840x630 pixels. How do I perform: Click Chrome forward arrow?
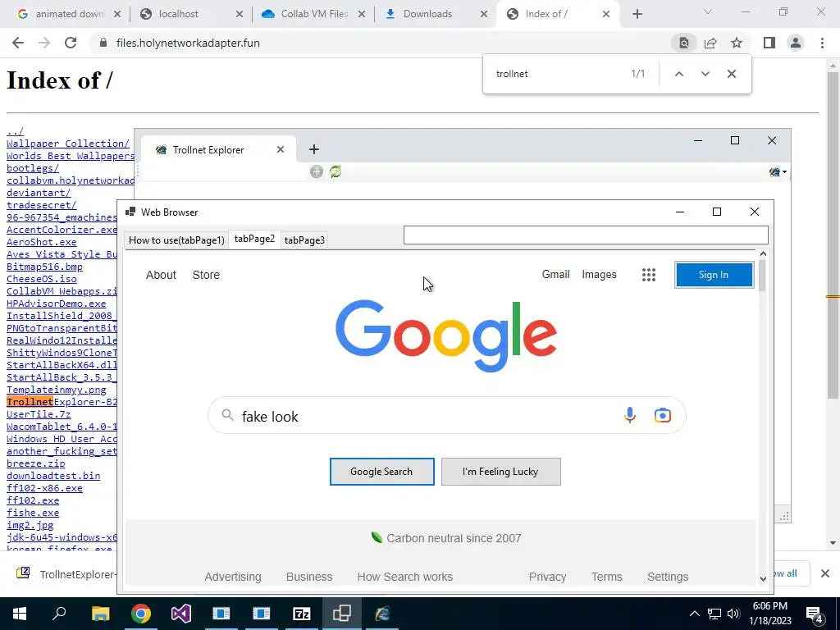44,43
